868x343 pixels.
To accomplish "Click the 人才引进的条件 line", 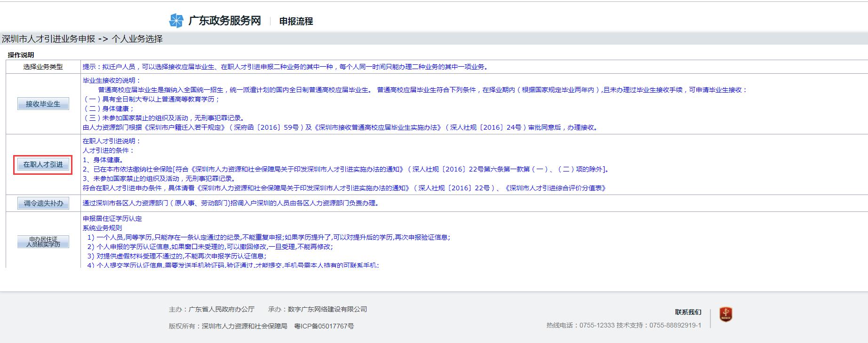I will [109, 150].
